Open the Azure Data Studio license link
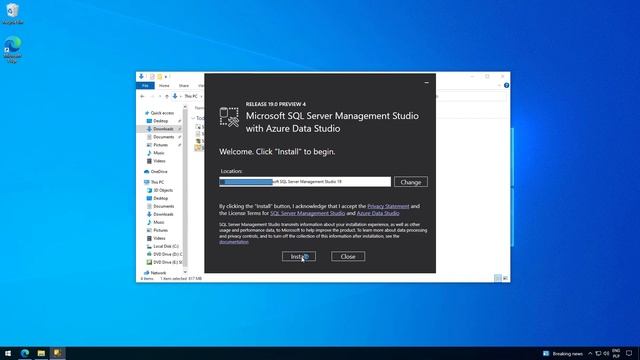 point(378,213)
